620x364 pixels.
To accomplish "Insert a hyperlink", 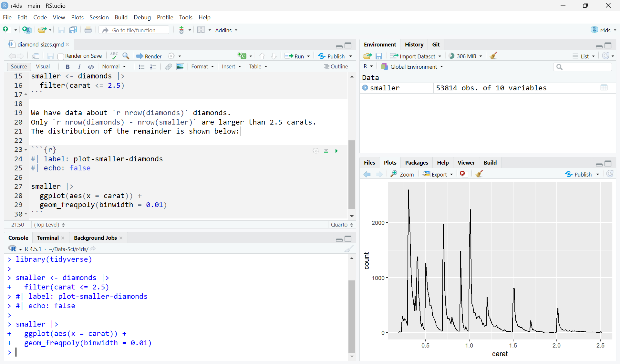I will tap(169, 66).
